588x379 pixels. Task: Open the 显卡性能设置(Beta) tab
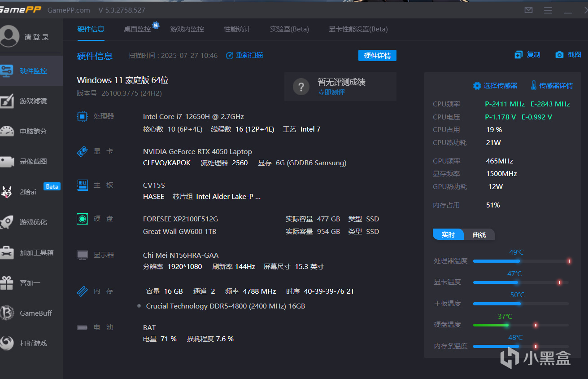[x=358, y=29]
